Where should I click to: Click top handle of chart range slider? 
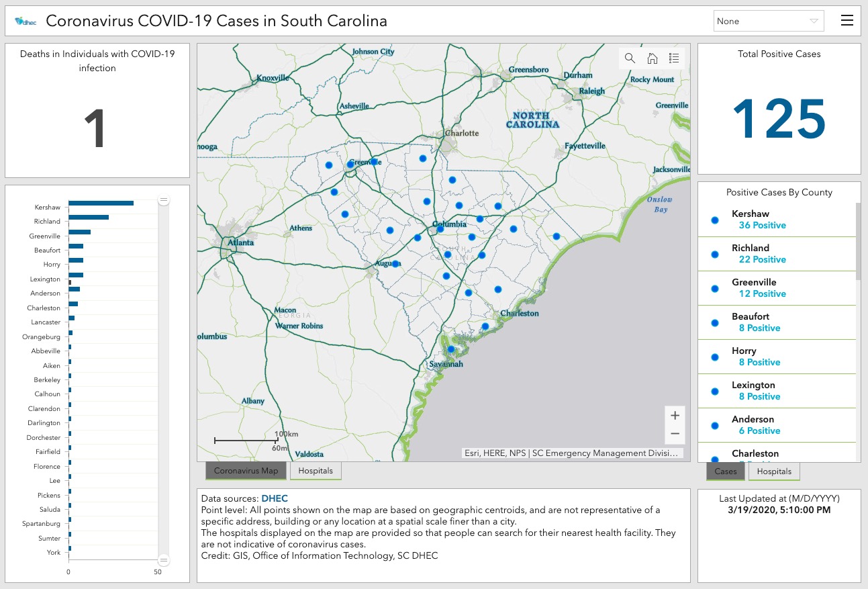point(163,200)
